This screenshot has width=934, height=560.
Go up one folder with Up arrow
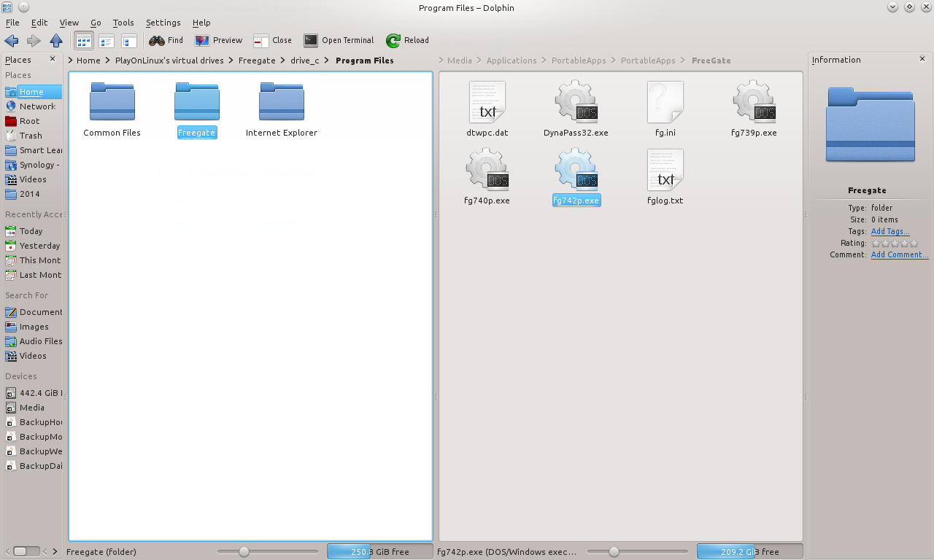tap(56, 41)
